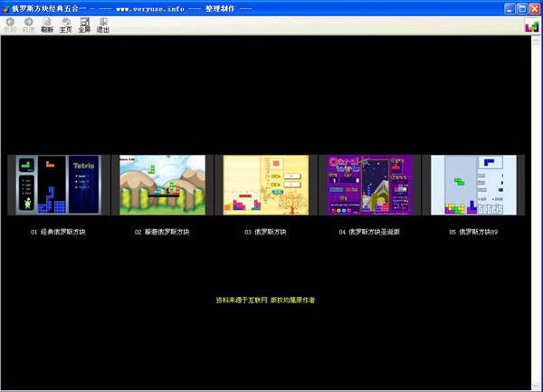
Task: Click the disabled Back (后退) toolbar button
Action: click(x=10, y=25)
